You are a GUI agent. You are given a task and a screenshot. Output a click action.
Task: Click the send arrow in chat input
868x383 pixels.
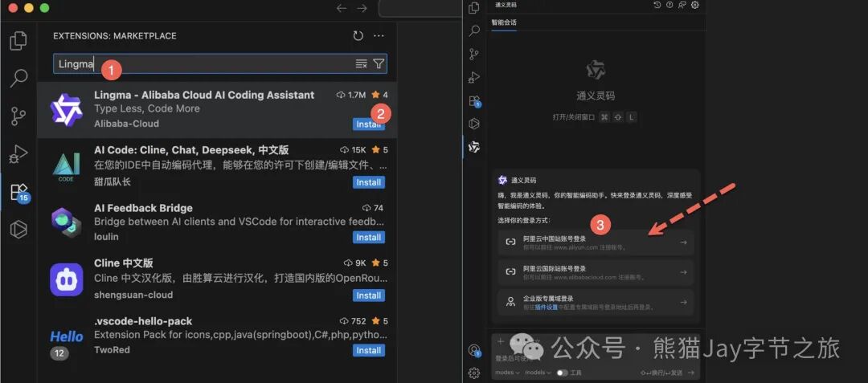pos(691,373)
